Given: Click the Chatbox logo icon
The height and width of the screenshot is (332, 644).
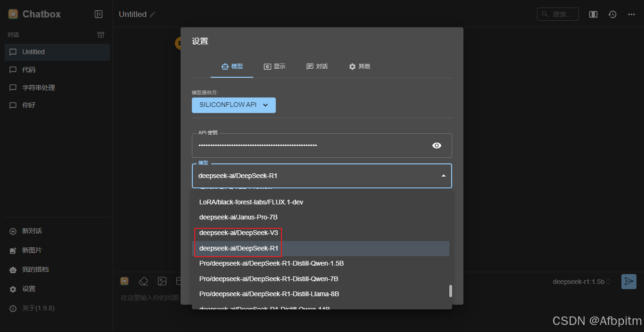Looking at the screenshot, I should tap(13, 14).
